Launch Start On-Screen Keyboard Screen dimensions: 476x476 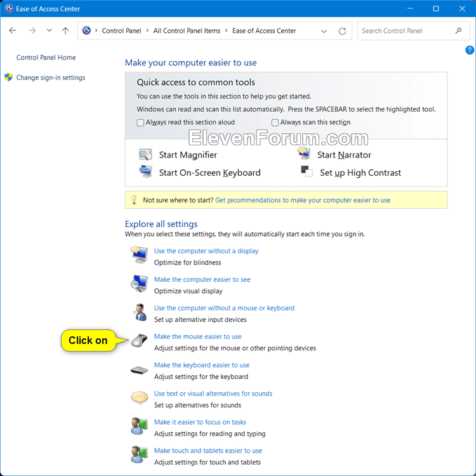210,173
